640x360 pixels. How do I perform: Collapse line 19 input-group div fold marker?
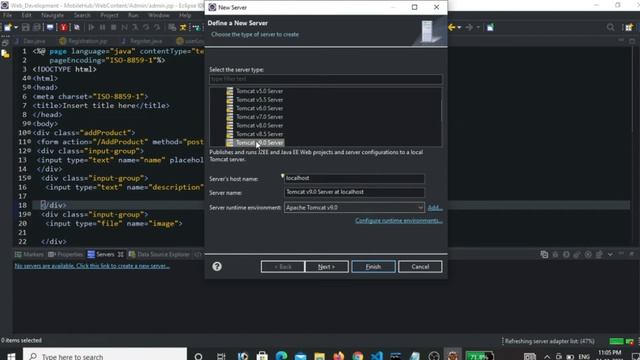coord(29,213)
